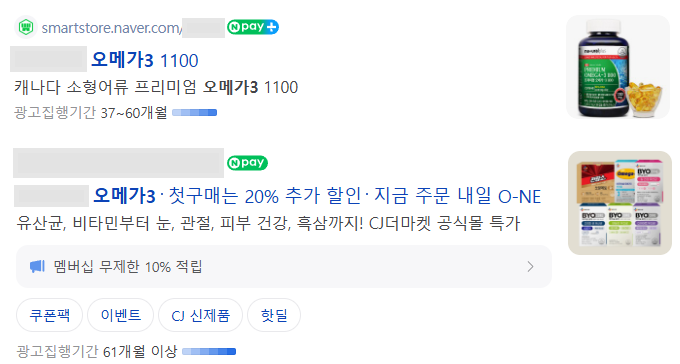
Task: Click the 캐나다 소형어류 프리미엄 description text
Action: pyautogui.click(x=105, y=87)
